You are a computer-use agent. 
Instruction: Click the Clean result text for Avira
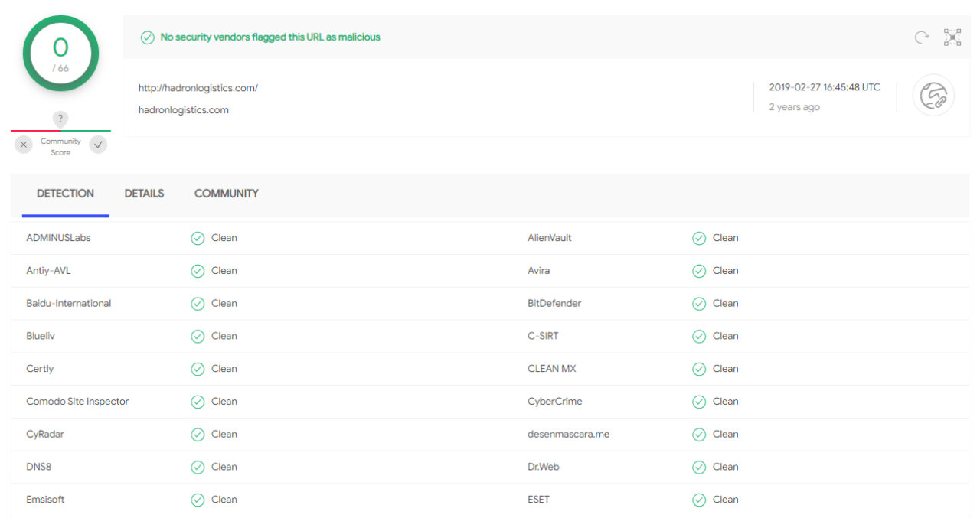(726, 271)
